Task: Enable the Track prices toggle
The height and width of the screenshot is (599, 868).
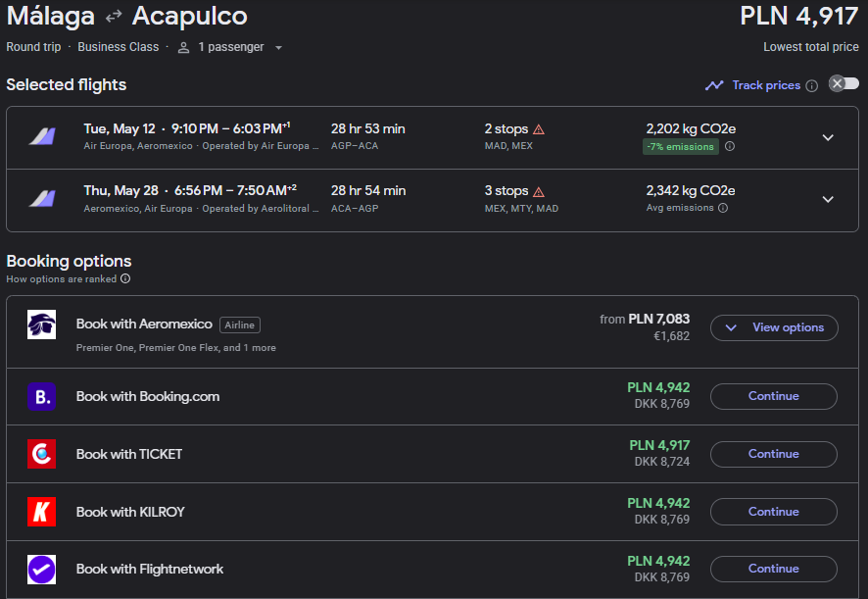Action: tap(844, 83)
